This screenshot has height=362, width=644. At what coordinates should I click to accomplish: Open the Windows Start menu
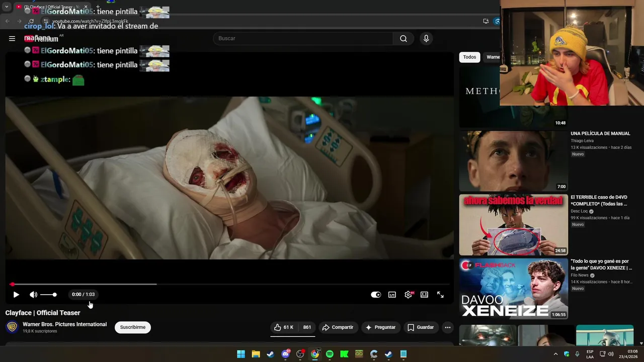coord(241,354)
